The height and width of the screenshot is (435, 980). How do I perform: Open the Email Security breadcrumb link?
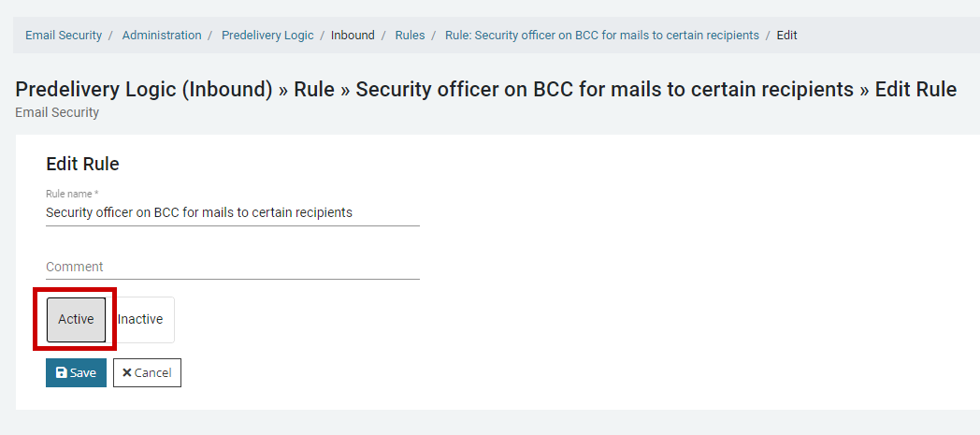pyautogui.click(x=64, y=36)
